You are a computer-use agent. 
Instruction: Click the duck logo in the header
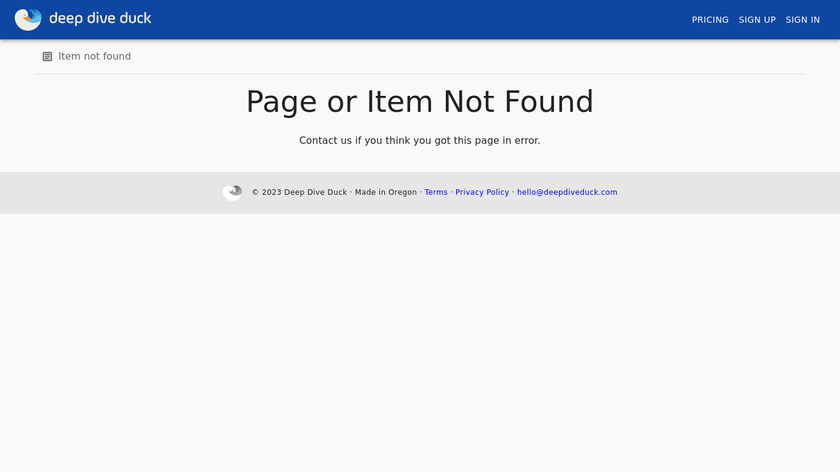(x=28, y=19)
